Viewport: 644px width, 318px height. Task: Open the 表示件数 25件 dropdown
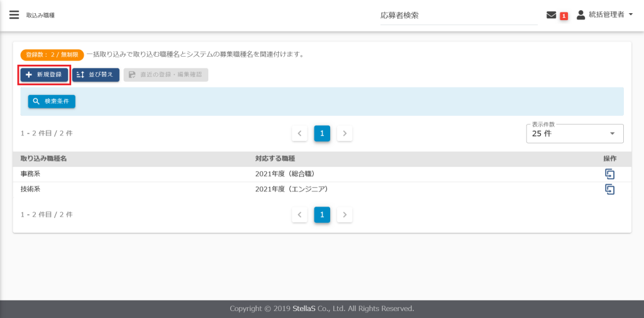tap(574, 133)
